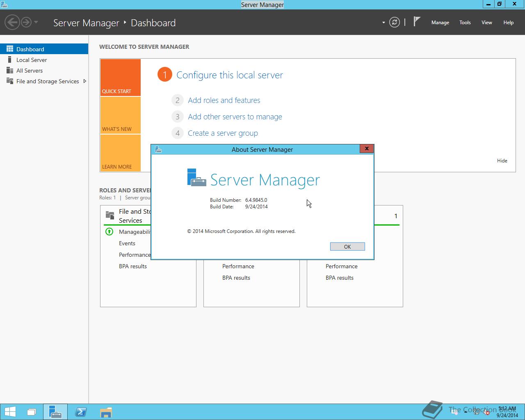525x420 pixels.
Task: Select Local Server in the sidebar
Action: pyautogui.click(x=44, y=60)
